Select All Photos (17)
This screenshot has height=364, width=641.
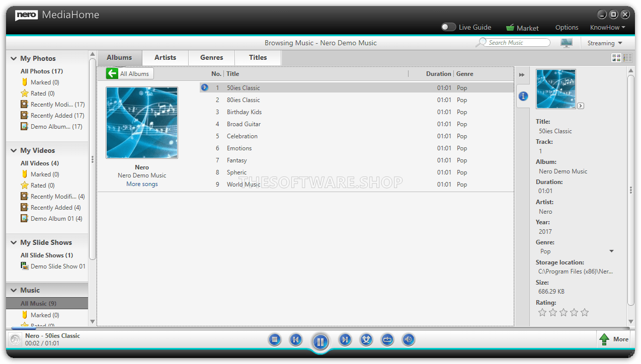click(42, 71)
